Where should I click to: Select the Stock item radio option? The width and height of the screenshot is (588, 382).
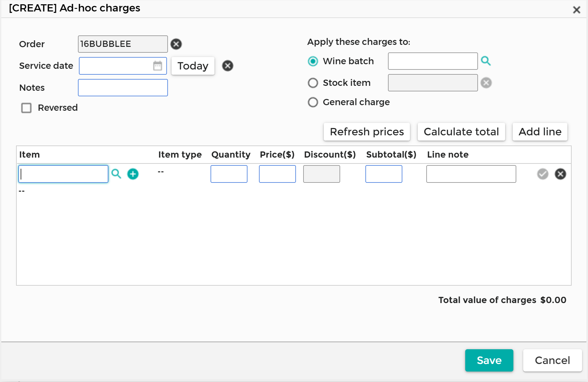pyautogui.click(x=313, y=83)
